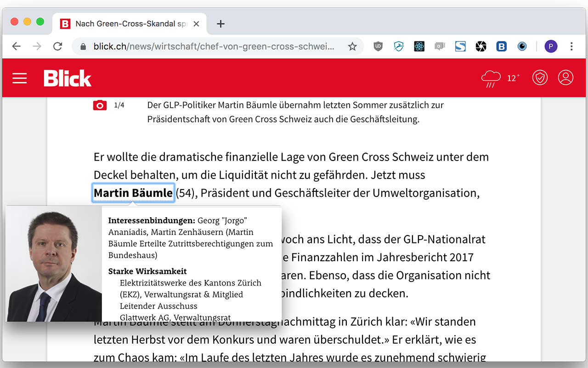
Task: Click the red camera gallery icon
Action: pos(100,105)
